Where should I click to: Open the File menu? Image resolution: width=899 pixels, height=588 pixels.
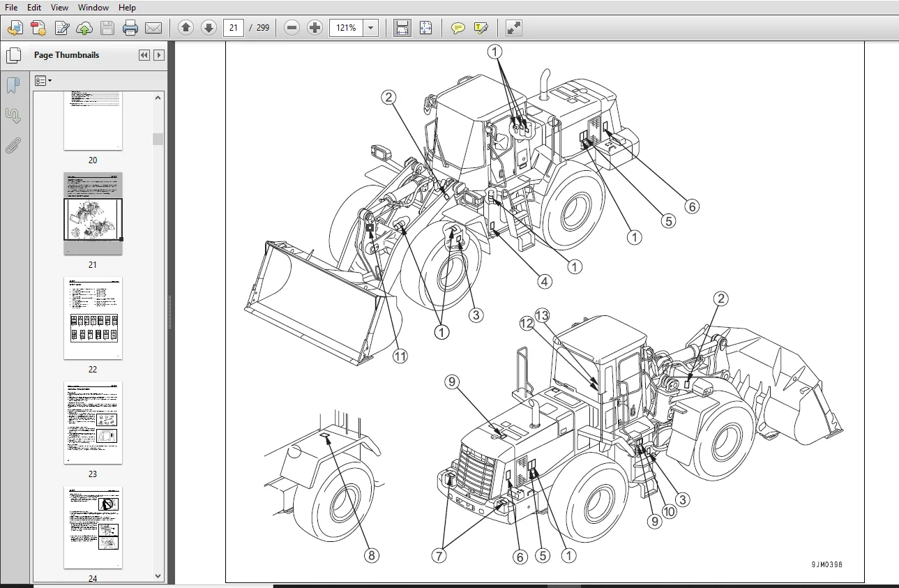click(x=11, y=7)
